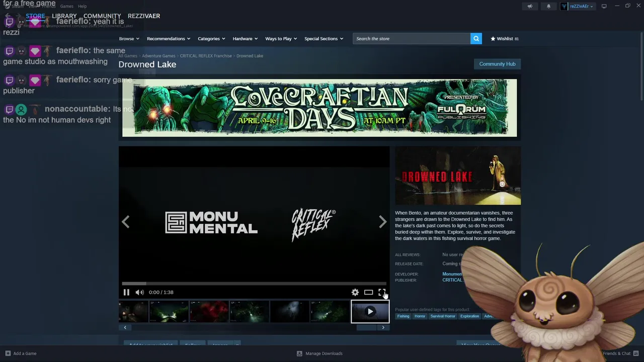Image resolution: width=644 pixels, height=362 pixels.
Task: Switch to the STORE tab
Action: tap(35, 16)
